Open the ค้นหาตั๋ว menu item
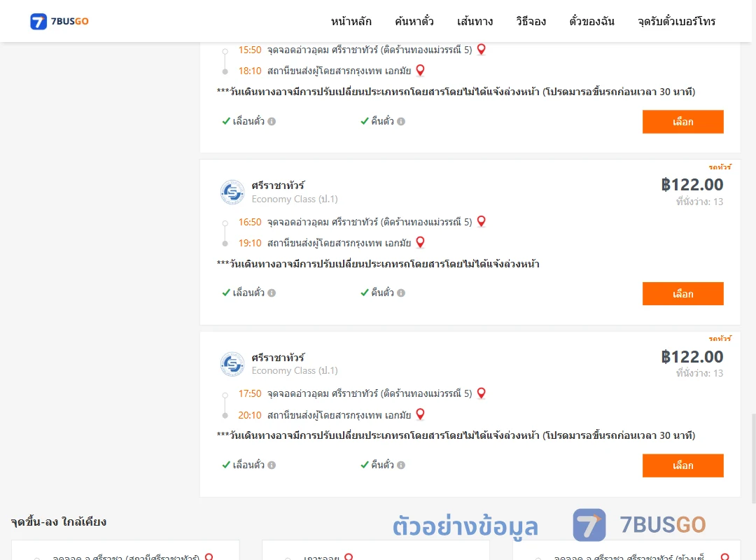756x560 pixels. click(414, 21)
